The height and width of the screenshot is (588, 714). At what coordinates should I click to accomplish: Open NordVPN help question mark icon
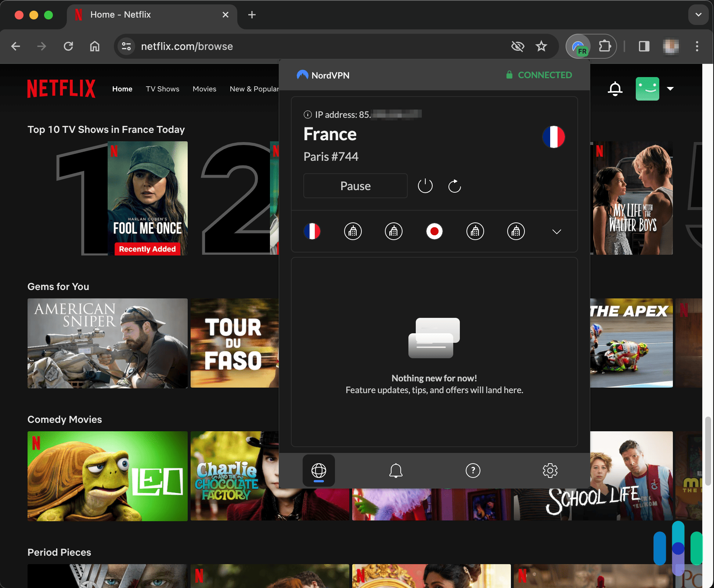point(473,471)
